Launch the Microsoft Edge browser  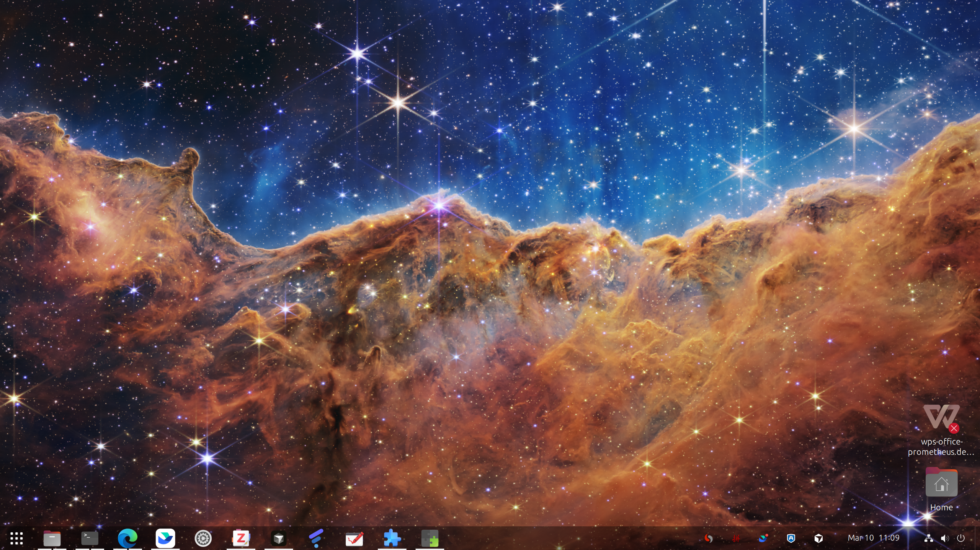(x=127, y=538)
